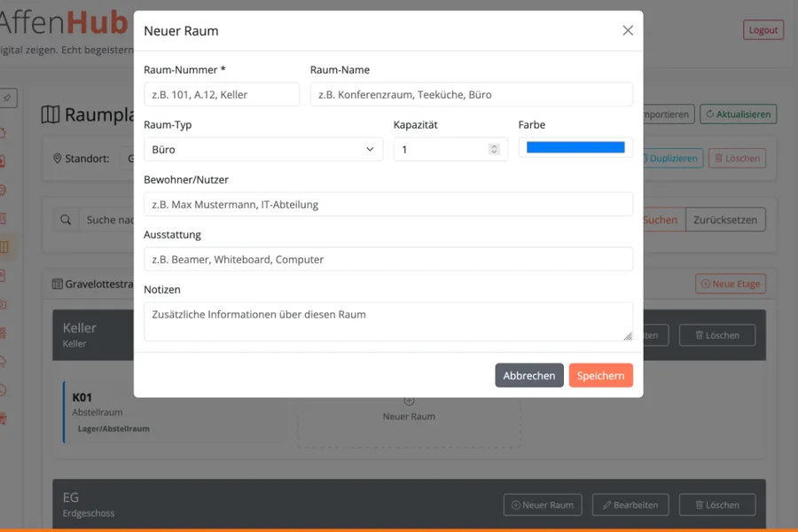The image size is (798, 532).
Task: Open the blue Farbe color picker
Action: click(x=575, y=148)
